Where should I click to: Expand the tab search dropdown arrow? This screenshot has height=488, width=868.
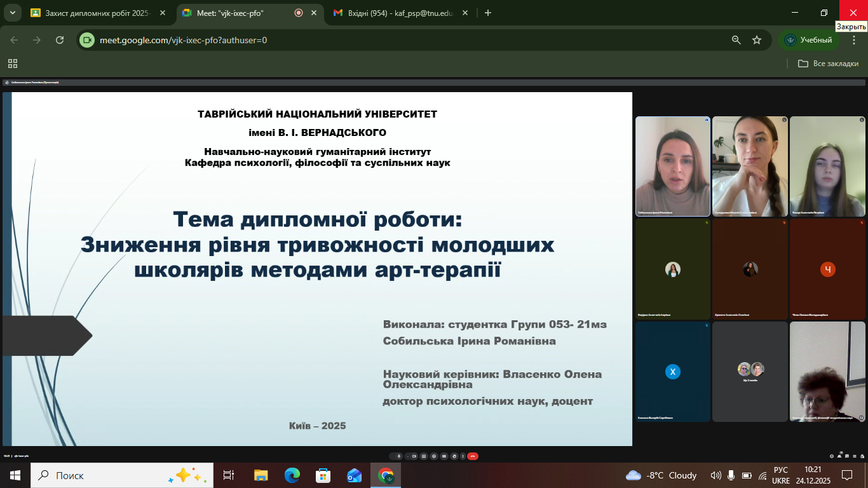click(12, 13)
